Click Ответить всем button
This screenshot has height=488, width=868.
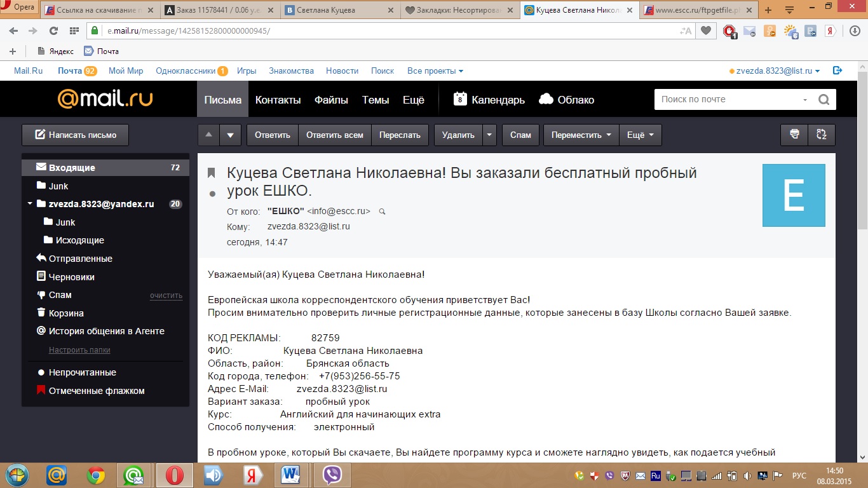click(x=335, y=135)
